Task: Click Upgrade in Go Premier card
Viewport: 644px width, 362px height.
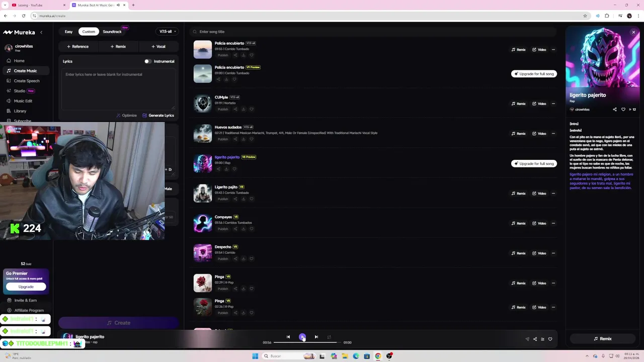Action: [x=26, y=287]
